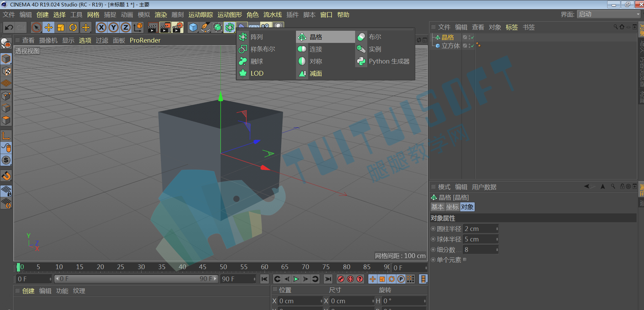Choose 晶格 (Atom Array) in the popup
The image size is (644, 310).
click(x=326, y=37)
